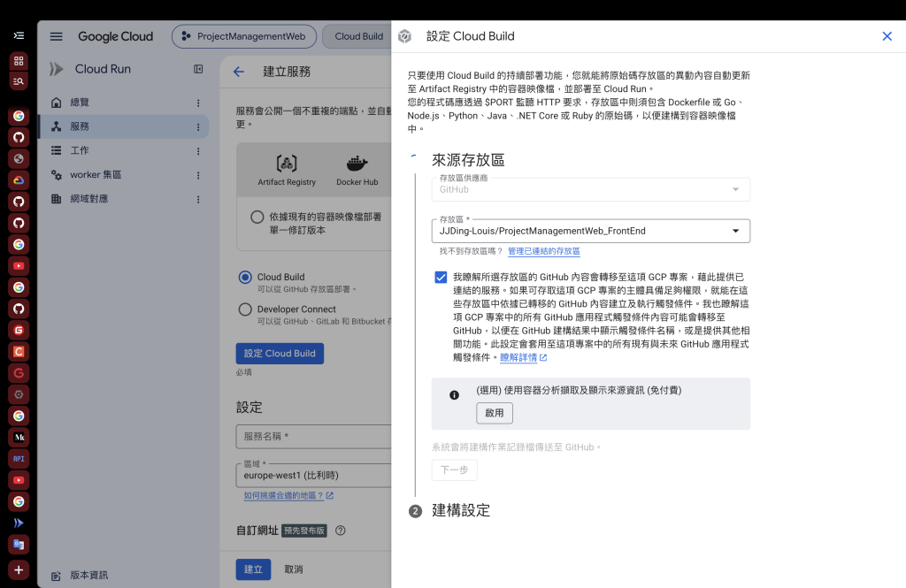906x588 pixels.
Task: Uncheck the GitHub content transfer consent checkbox
Action: point(441,278)
